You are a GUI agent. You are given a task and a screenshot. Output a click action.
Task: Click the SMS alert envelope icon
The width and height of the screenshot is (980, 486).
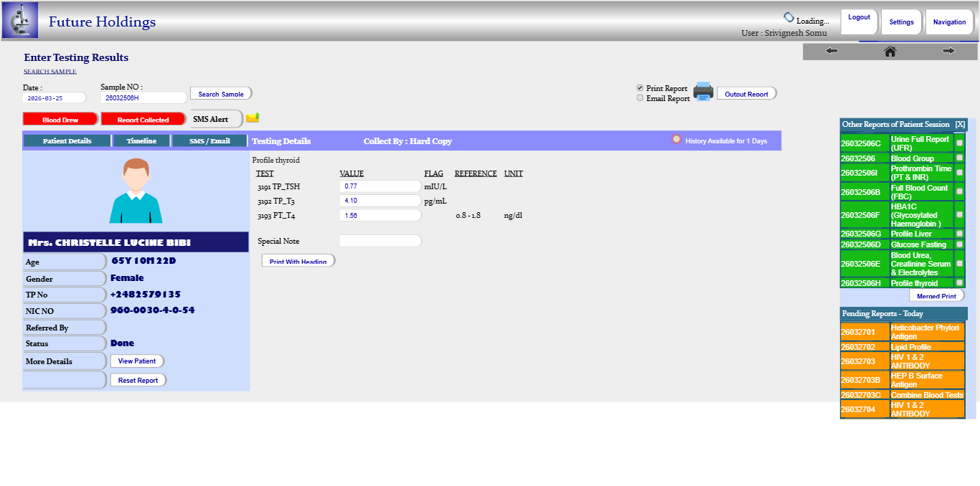253,118
